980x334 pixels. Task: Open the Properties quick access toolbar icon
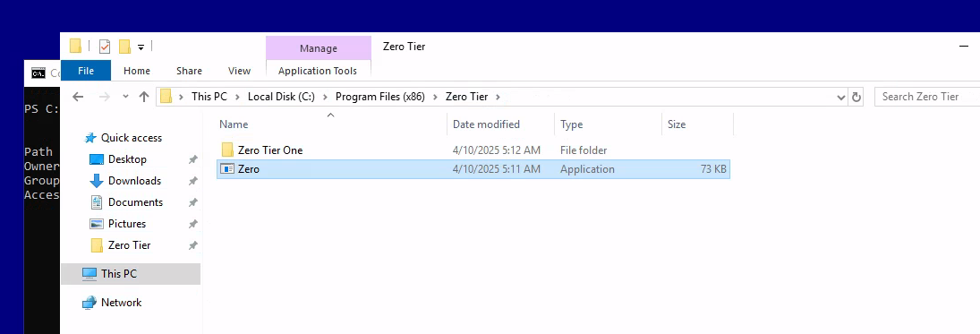click(x=105, y=47)
